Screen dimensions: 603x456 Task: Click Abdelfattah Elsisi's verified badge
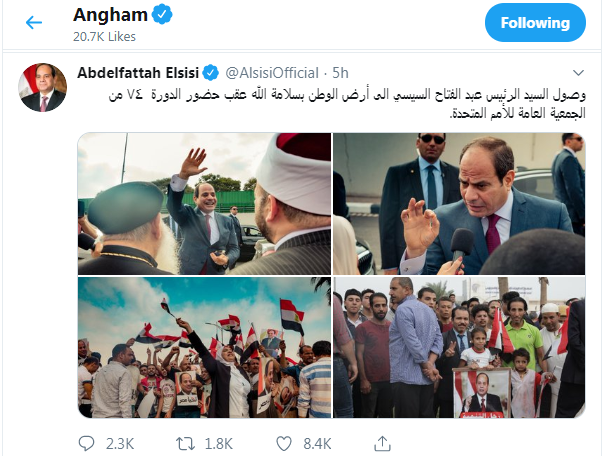pos(211,73)
